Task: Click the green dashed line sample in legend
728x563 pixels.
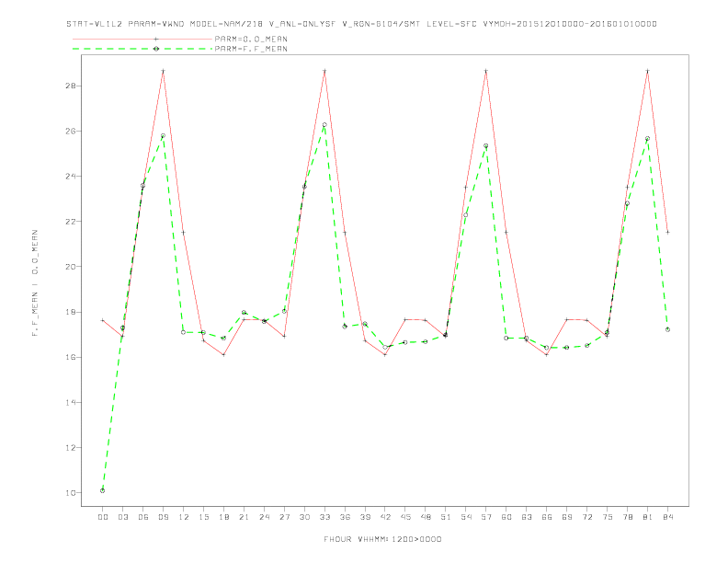Action: click(142, 49)
